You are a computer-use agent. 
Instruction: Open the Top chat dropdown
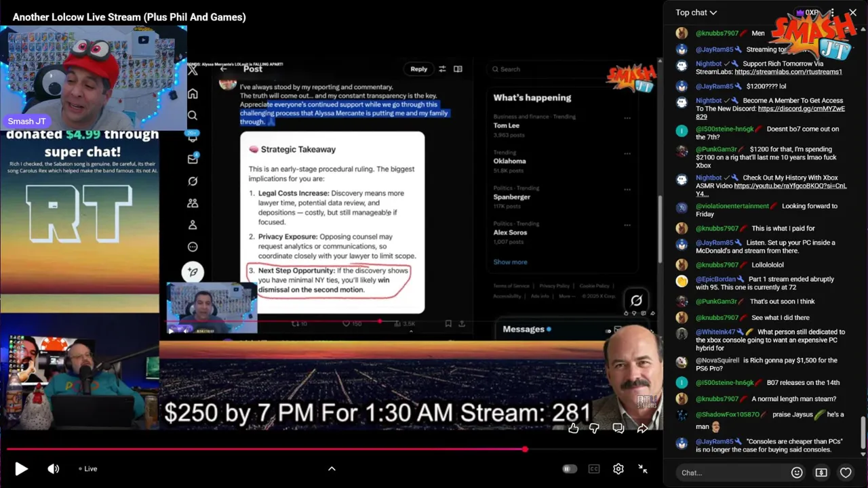[x=696, y=12]
